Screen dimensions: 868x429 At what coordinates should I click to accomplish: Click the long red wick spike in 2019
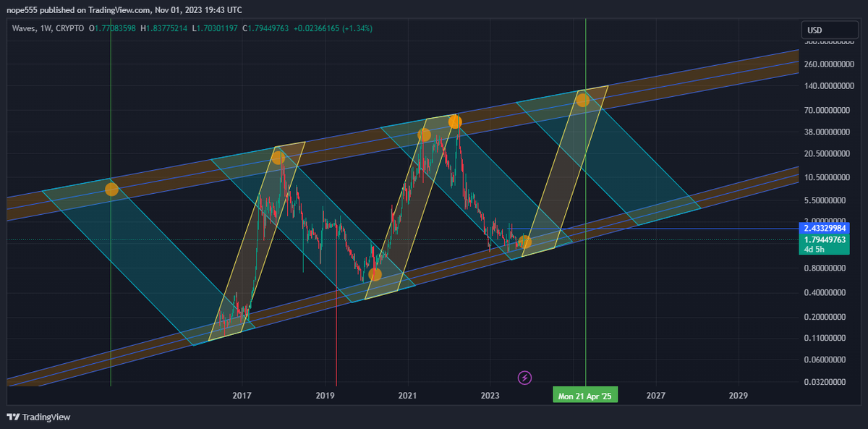coord(337,347)
